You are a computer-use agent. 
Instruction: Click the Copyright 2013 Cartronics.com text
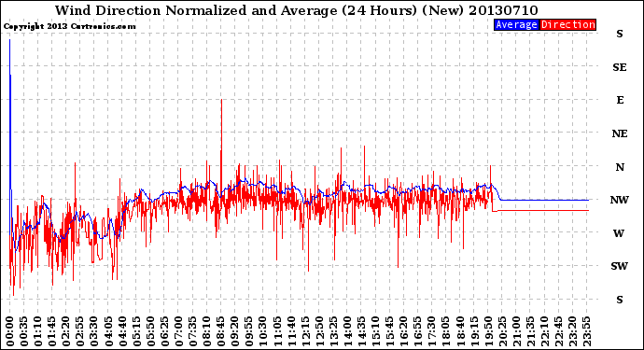[69, 26]
